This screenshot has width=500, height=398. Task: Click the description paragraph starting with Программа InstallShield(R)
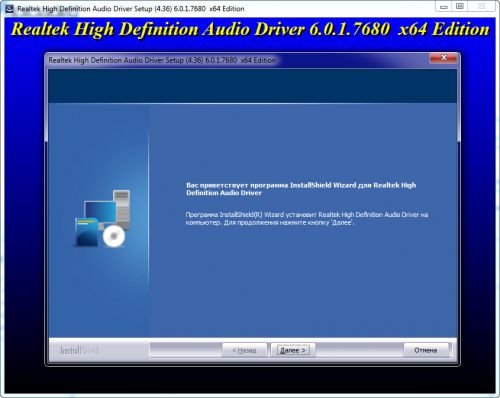[307, 218]
